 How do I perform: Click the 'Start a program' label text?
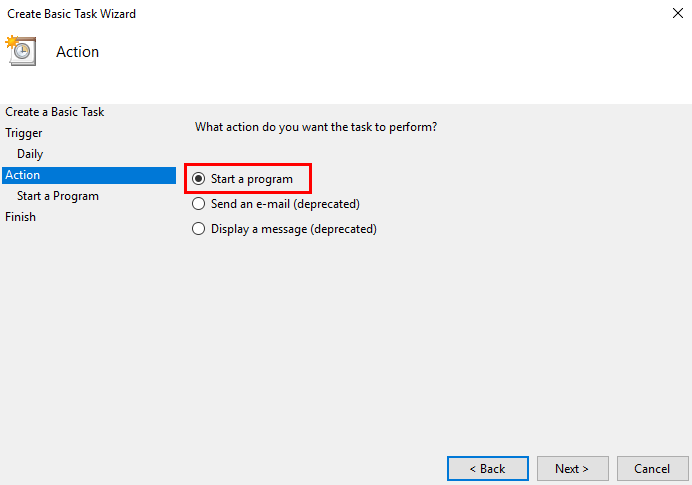[x=252, y=179]
